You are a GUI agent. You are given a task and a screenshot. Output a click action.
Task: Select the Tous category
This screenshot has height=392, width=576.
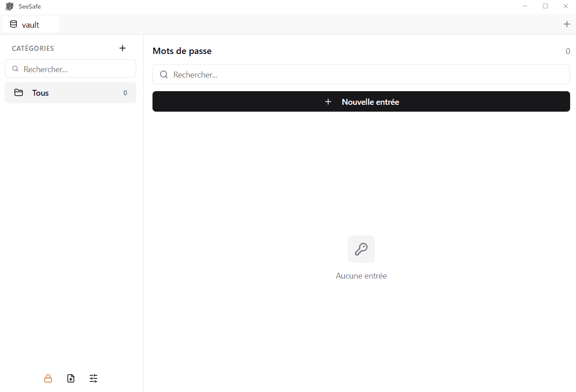(70, 93)
